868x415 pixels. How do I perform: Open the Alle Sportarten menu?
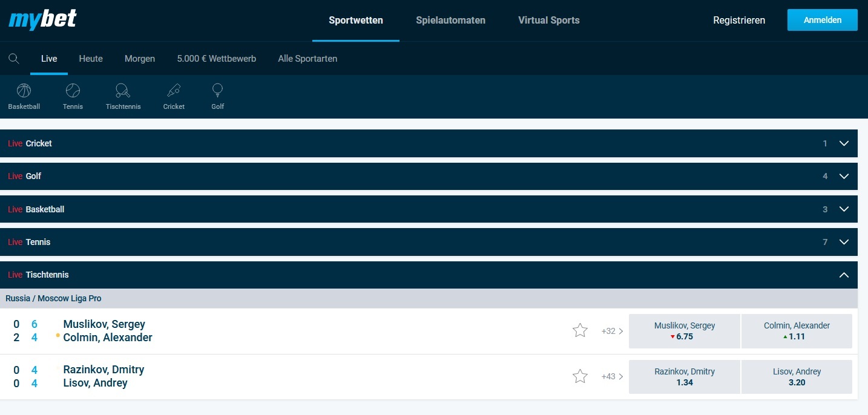pyautogui.click(x=307, y=58)
